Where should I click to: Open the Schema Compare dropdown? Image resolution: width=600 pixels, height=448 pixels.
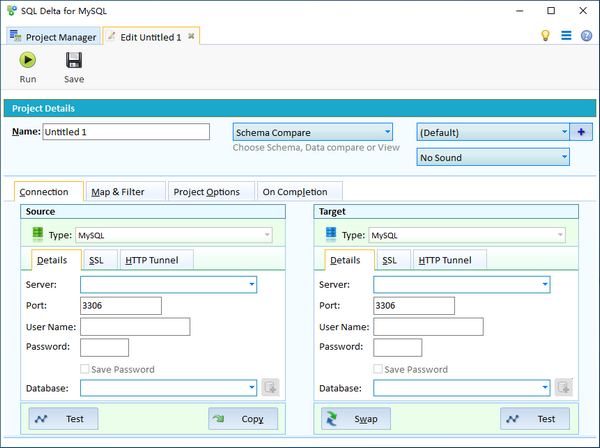312,132
